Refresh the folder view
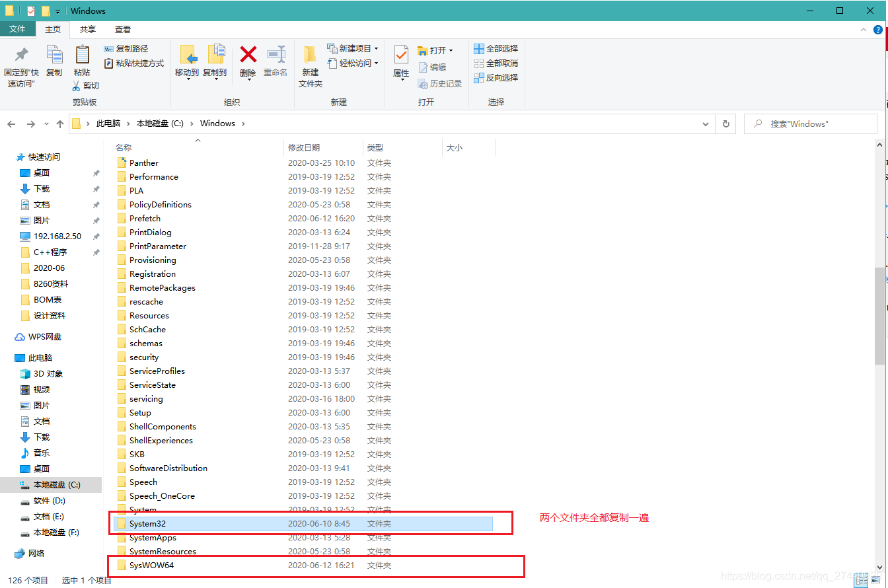The image size is (888, 588). (x=726, y=124)
